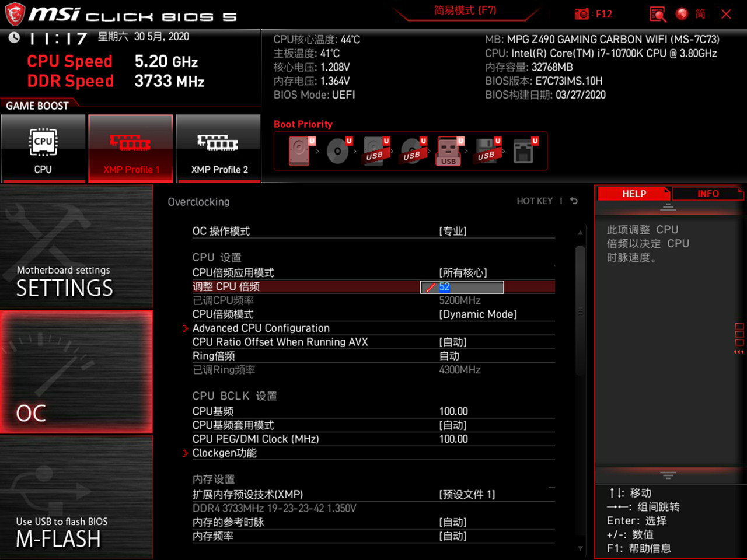The height and width of the screenshot is (560, 747).
Task: Change CPU倍频模式 from Dynamic Mode
Action: (477, 314)
